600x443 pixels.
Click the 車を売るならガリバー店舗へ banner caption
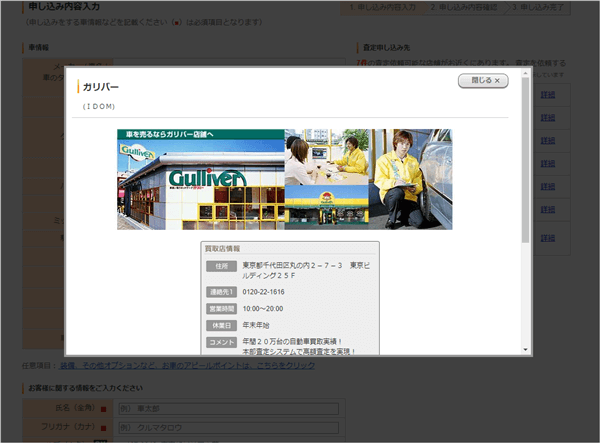click(x=170, y=134)
